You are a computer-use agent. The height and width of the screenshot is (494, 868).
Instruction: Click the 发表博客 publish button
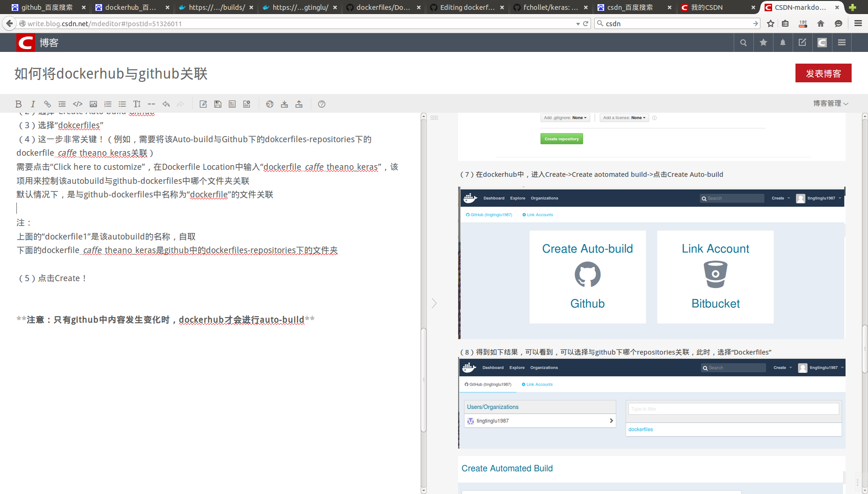click(x=823, y=73)
